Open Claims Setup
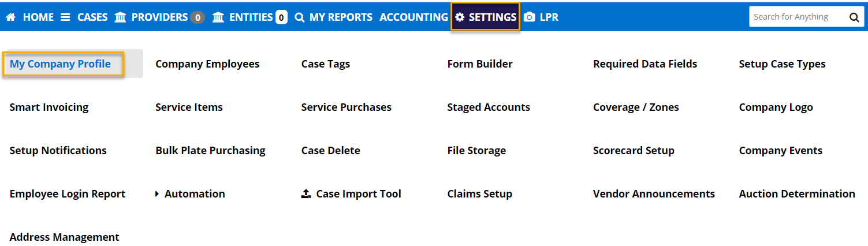 tap(480, 194)
